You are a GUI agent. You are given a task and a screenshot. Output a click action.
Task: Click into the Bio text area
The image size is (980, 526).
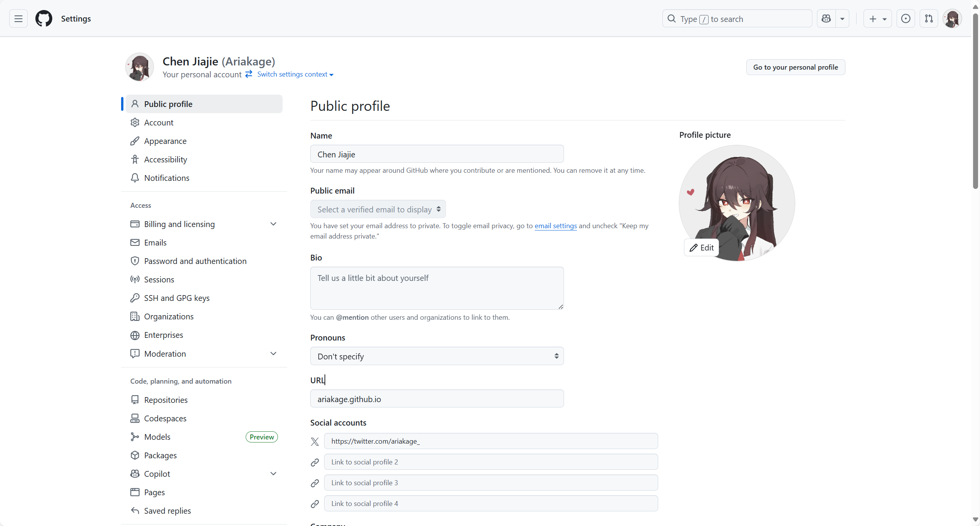tap(437, 288)
